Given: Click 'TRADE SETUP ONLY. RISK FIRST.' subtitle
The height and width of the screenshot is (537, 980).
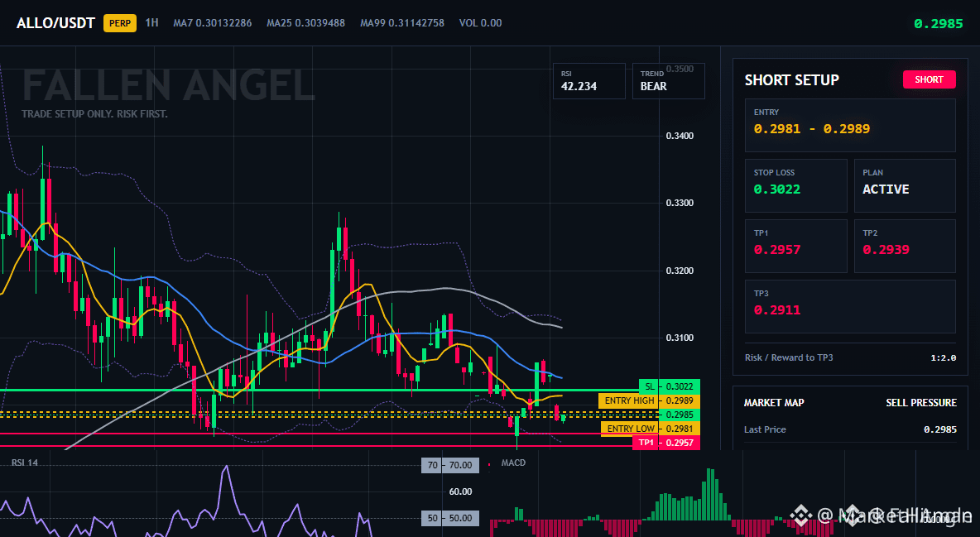Looking at the screenshot, I should pos(94,114).
